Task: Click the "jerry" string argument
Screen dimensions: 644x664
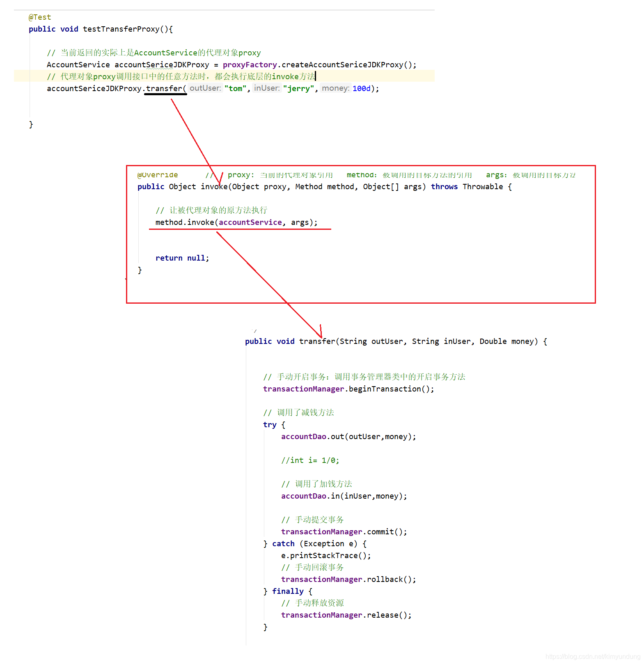Action: [x=298, y=89]
